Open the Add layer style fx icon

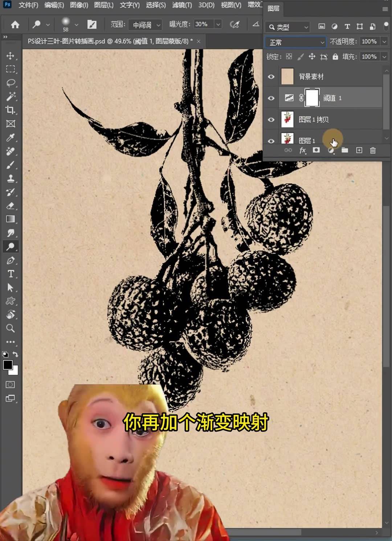pos(303,150)
